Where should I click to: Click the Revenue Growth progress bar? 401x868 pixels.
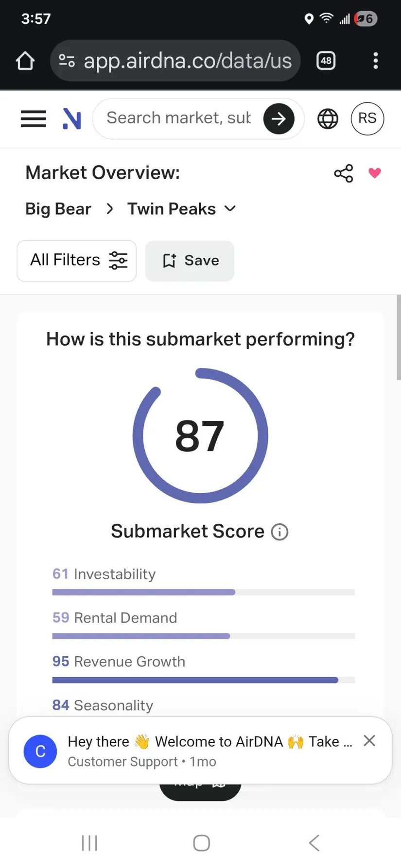203,680
